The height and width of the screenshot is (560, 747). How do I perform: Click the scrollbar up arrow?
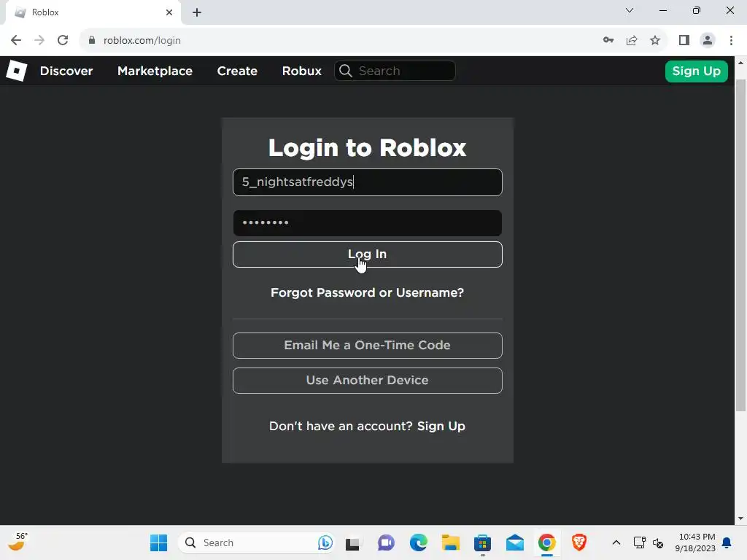740,63
